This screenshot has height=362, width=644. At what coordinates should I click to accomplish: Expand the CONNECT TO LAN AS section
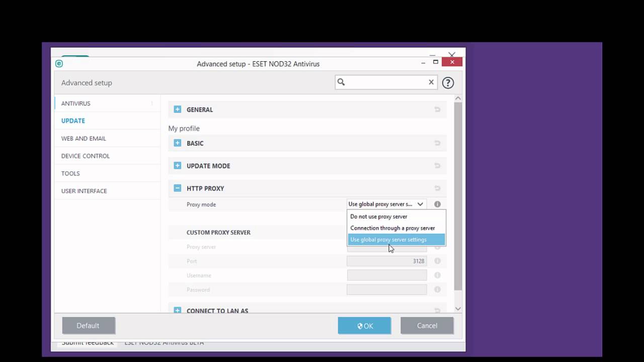click(177, 310)
